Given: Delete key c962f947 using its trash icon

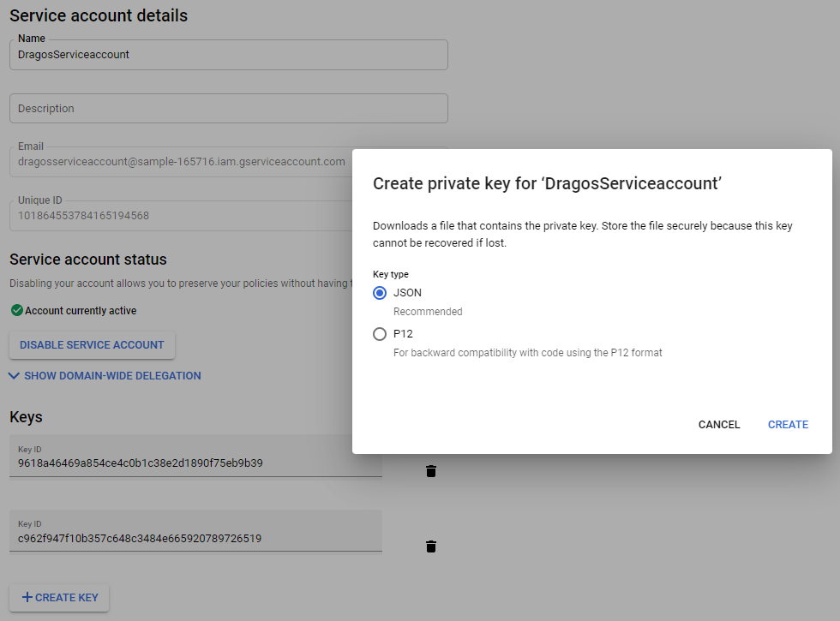Looking at the screenshot, I should point(431,546).
